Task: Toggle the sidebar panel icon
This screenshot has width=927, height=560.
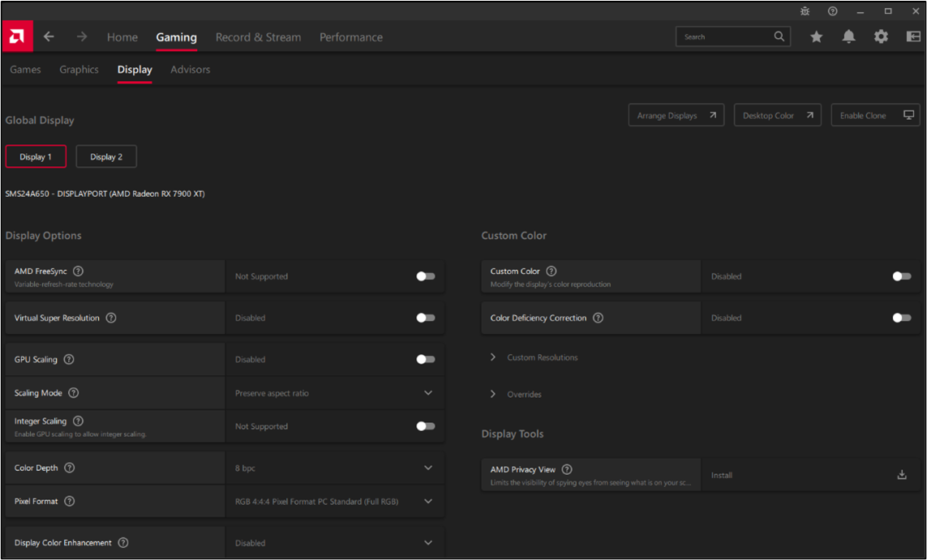Action: (x=913, y=36)
